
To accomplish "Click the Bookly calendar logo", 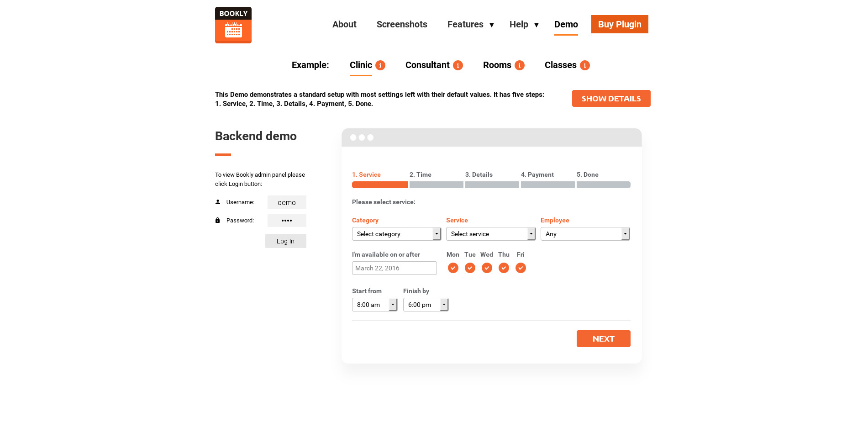I will (x=233, y=25).
